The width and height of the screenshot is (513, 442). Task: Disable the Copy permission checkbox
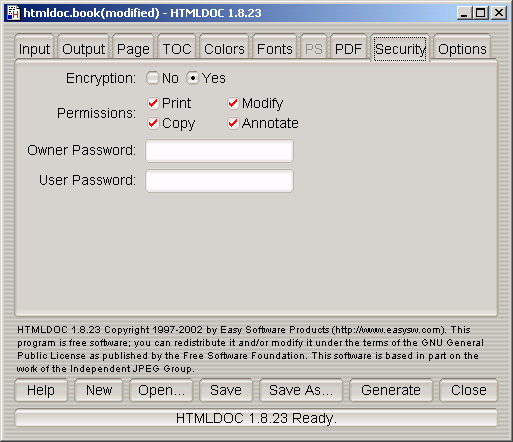tap(153, 123)
